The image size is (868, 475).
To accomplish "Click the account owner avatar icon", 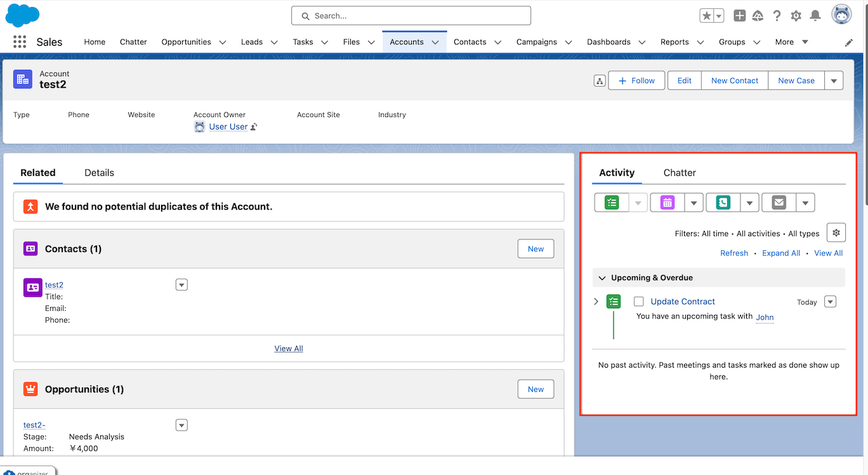I will (199, 126).
